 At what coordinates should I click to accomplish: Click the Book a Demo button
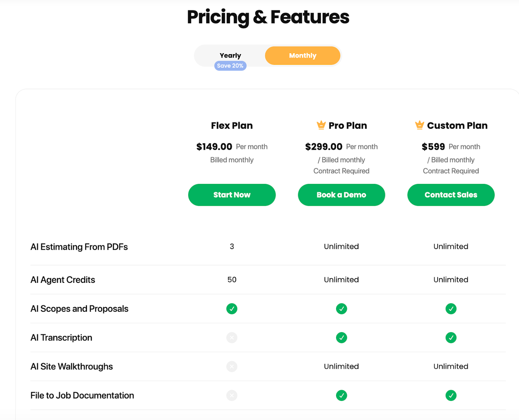341,195
